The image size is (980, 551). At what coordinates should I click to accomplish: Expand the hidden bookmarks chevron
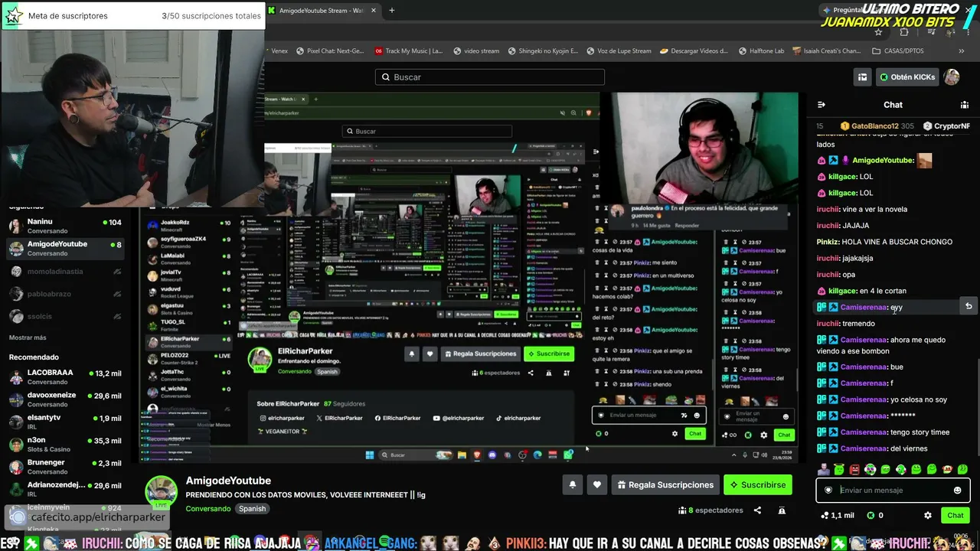(x=962, y=51)
